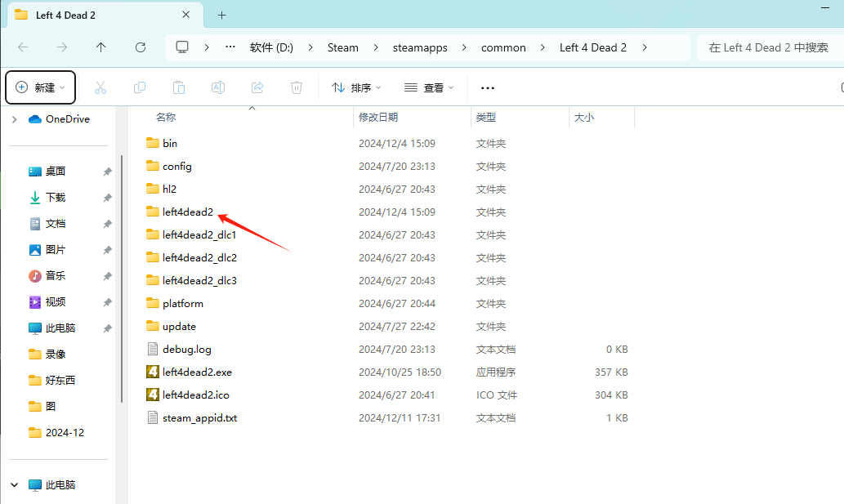Click the Paste clipboard icon
This screenshot has width=844, height=504.
click(x=179, y=87)
